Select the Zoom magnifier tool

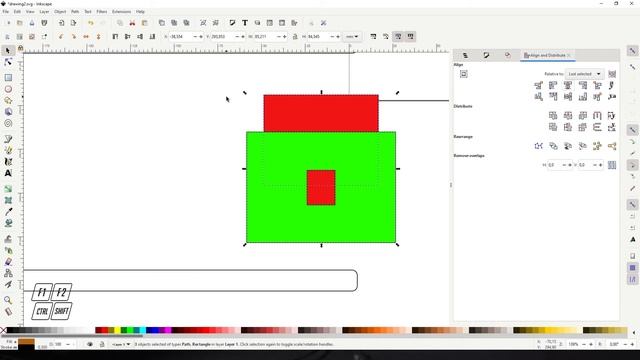point(8,300)
